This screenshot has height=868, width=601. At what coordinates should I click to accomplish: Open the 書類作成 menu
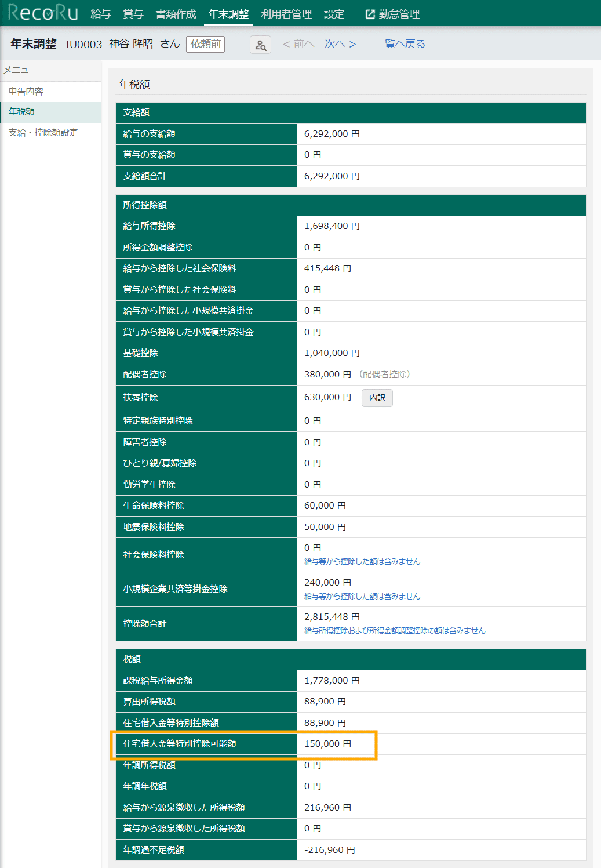pos(176,14)
